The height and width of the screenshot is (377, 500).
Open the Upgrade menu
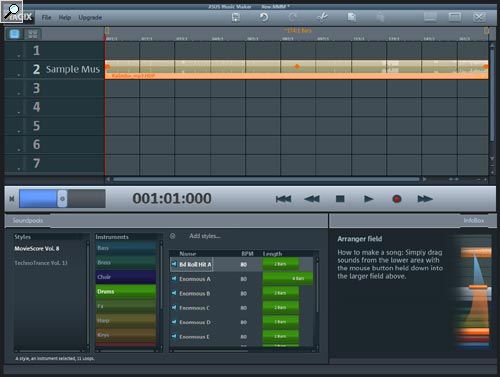(x=90, y=18)
